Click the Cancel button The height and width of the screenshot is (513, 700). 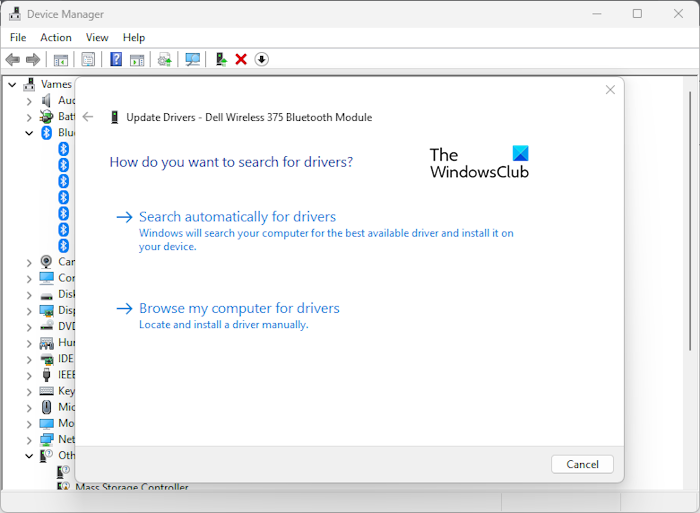(x=582, y=464)
